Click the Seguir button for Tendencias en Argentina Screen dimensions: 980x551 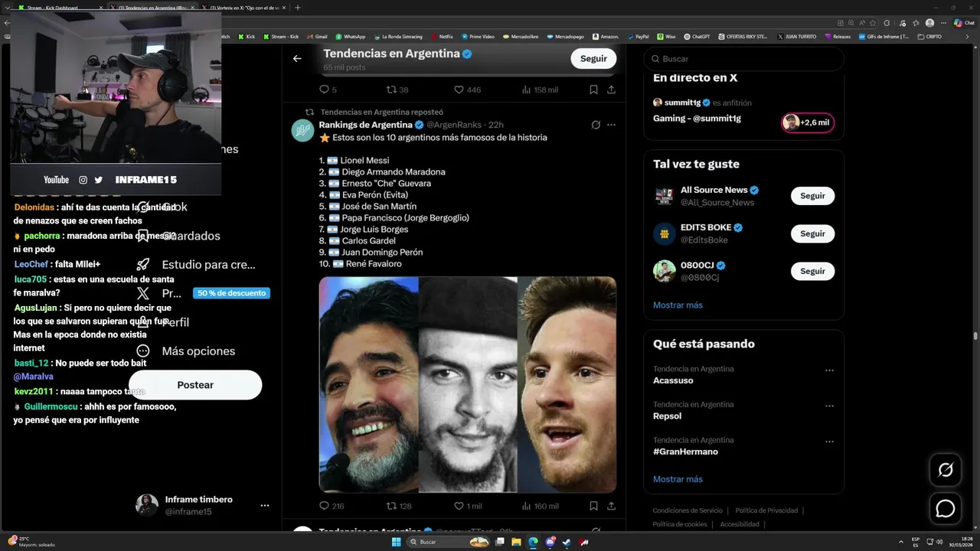tap(593, 58)
